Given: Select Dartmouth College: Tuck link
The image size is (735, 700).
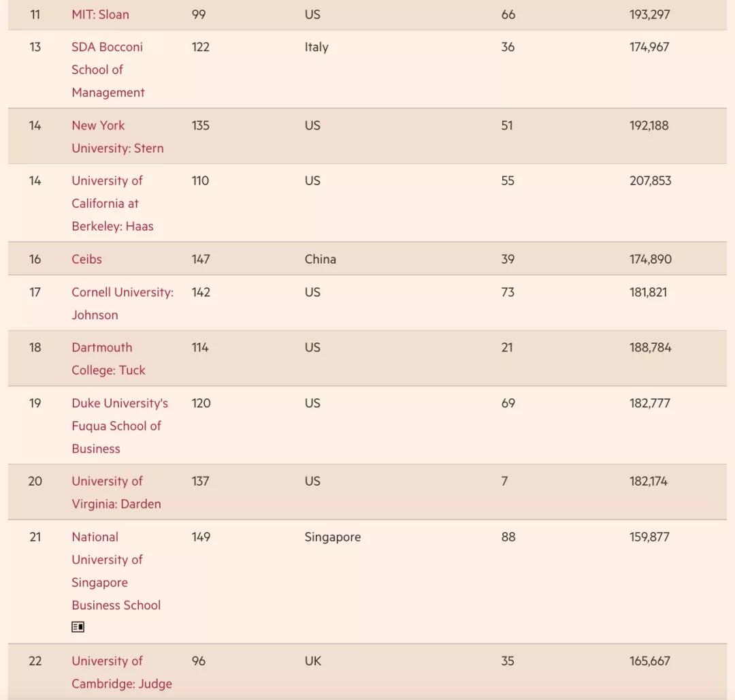Looking at the screenshot, I should pos(108,359).
